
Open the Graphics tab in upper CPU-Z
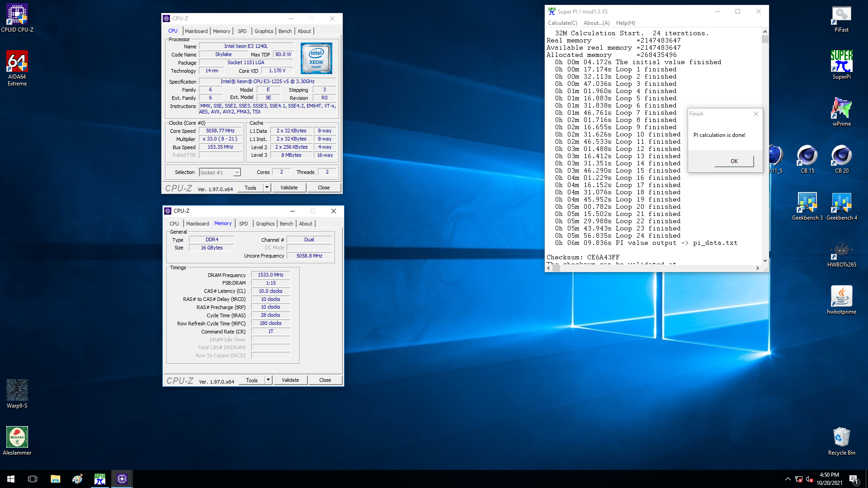coord(264,31)
